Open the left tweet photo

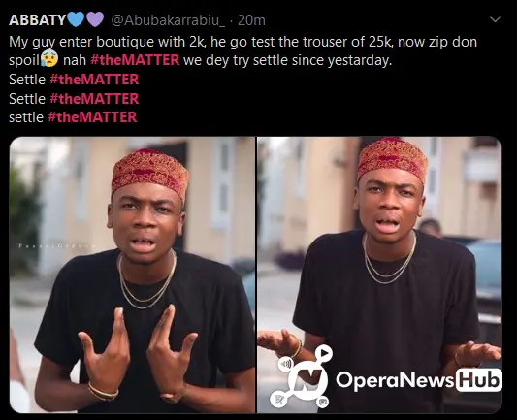pyautogui.click(x=132, y=275)
